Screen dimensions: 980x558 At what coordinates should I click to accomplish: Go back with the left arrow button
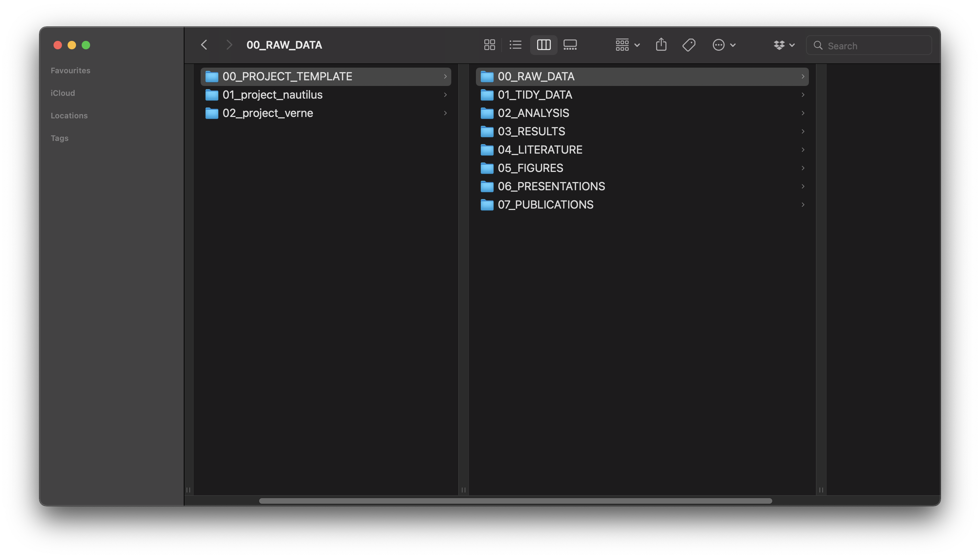[204, 45]
